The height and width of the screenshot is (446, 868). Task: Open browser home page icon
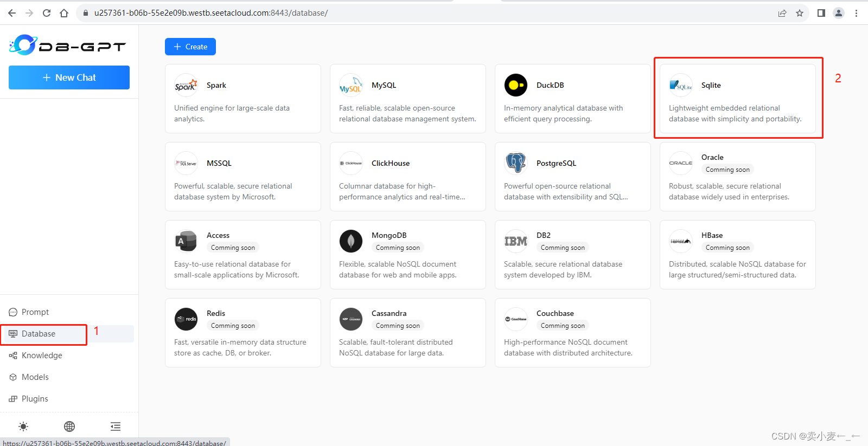(64, 13)
